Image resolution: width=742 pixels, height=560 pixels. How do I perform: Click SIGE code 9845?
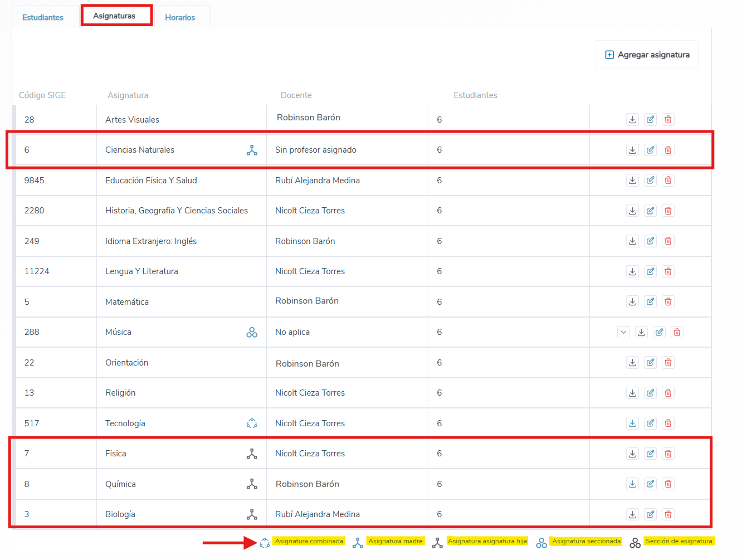35,181
